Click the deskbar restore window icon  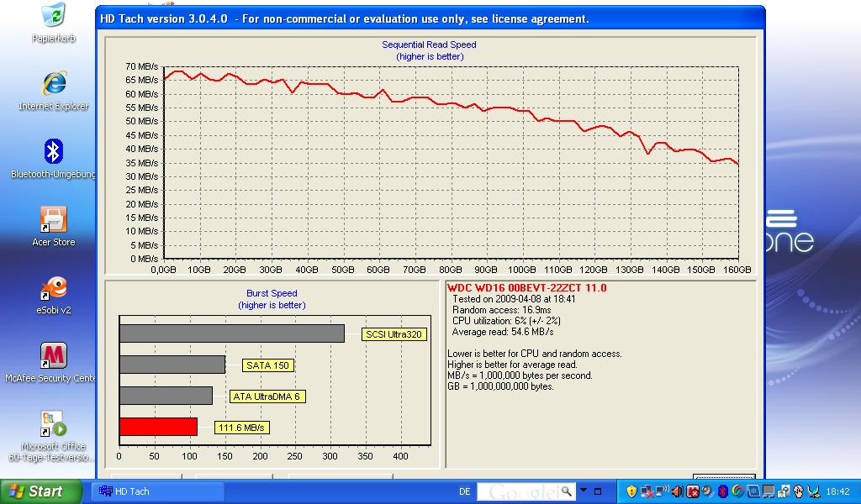(598, 491)
